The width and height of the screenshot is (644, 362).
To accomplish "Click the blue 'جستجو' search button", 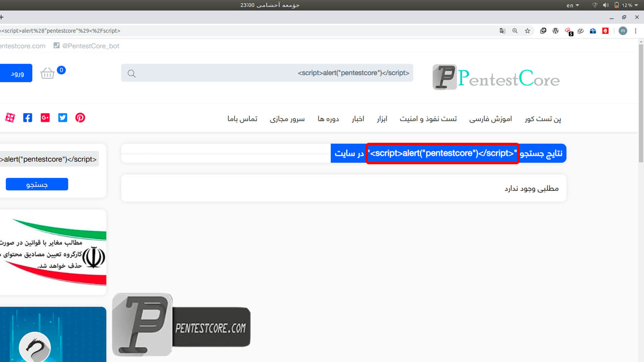I will pos(37,184).
